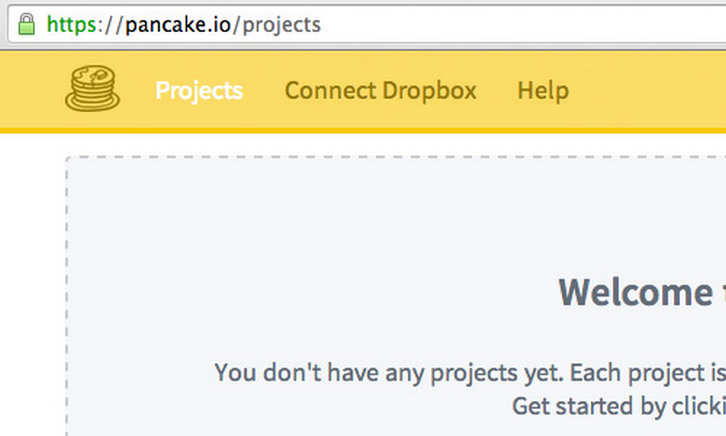
Task: Open the Help menu item
Action: (543, 91)
